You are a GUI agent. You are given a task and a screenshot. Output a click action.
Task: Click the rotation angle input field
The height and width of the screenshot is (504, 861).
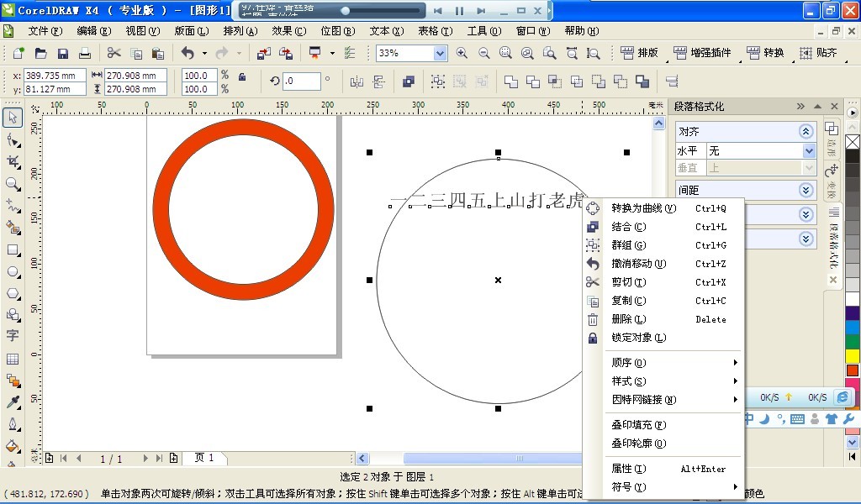click(x=302, y=81)
